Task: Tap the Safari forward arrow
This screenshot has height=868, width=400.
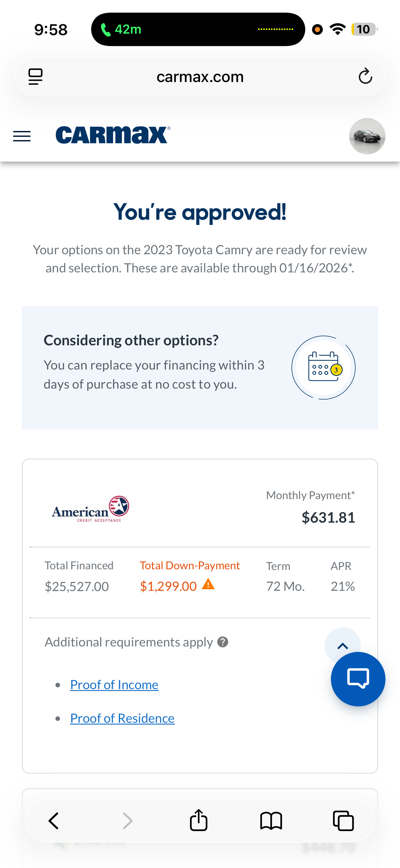Action: pyautogui.click(x=128, y=820)
